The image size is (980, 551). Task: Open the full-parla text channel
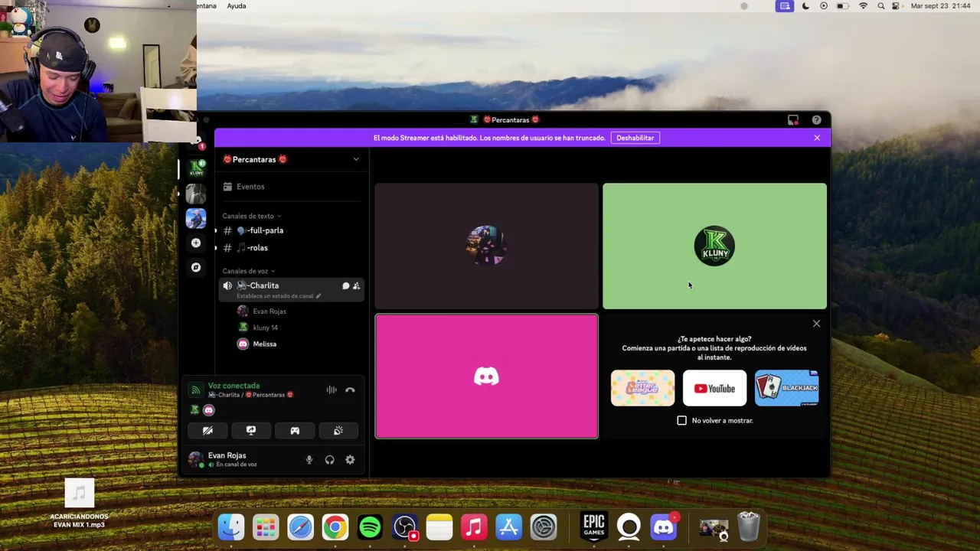(291, 230)
